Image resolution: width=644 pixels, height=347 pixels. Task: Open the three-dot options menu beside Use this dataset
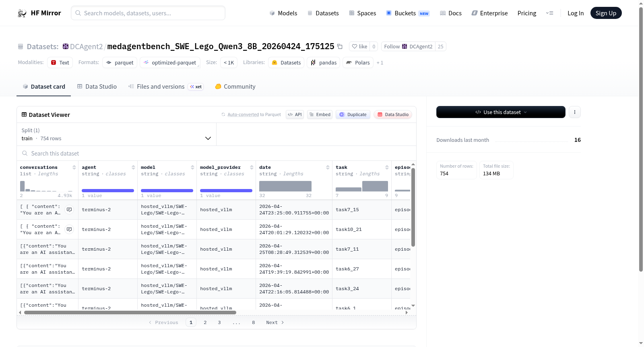coord(575,112)
